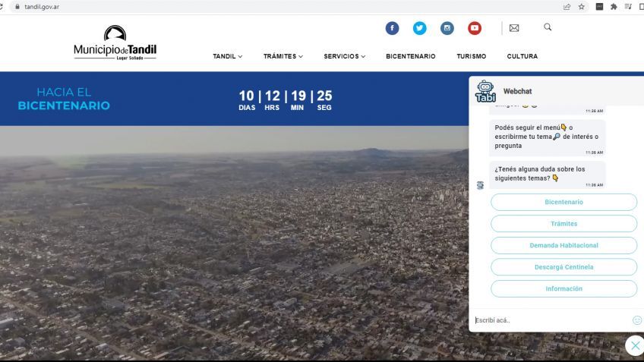The width and height of the screenshot is (644, 362).
Task: Open the emoji picker in webchat
Action: 636,320
